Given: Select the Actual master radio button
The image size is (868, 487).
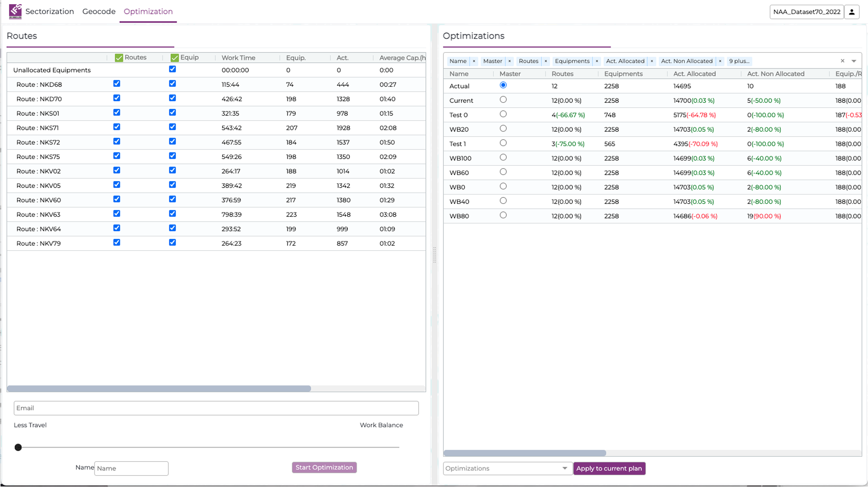Looking at the screenshot, I should pos(503,85).
